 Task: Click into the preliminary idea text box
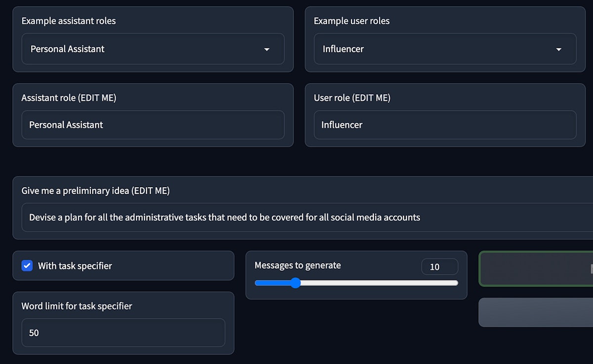point(306,217)
